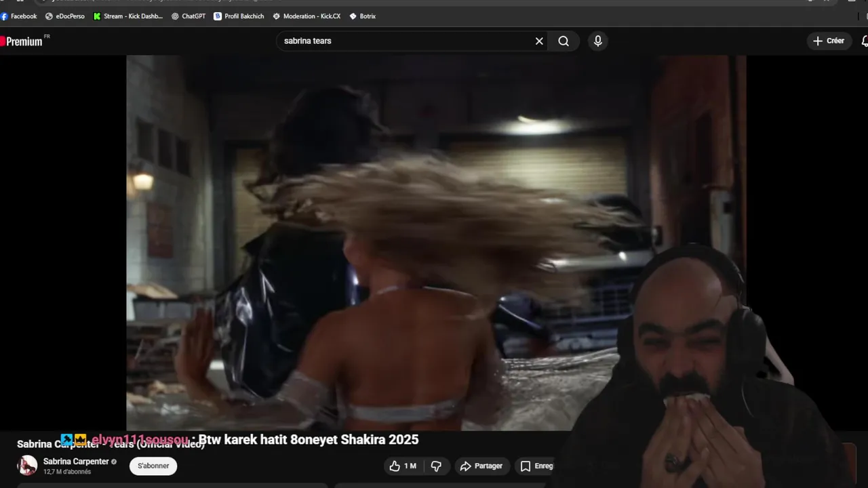Screen dimensions: 868x488
Task: Open the Sabrina Carpenter channel name
Action: pos(76,462)
